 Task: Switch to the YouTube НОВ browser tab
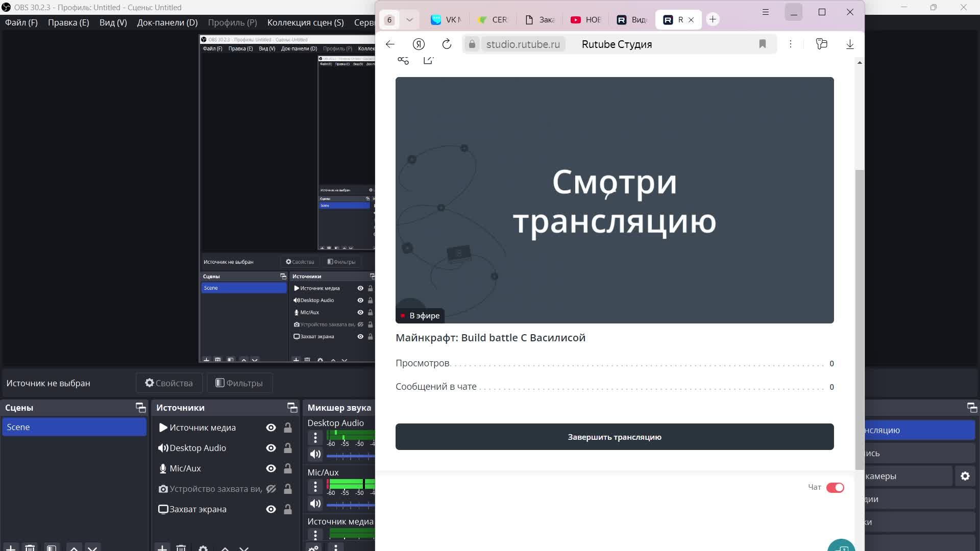pos(586,20)
